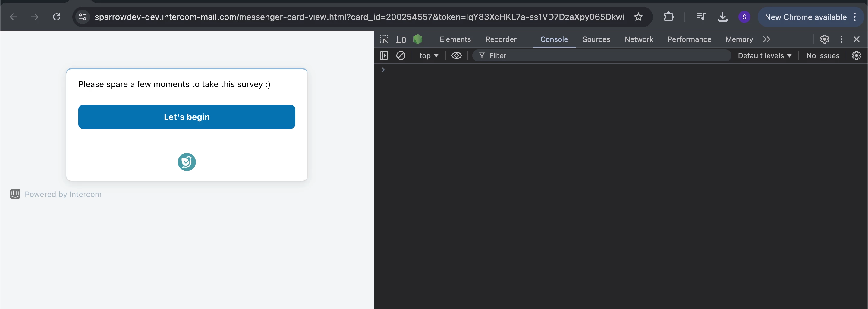Screen dimensions: 868x309
Task: Clear the console
Action: point(401,55)
